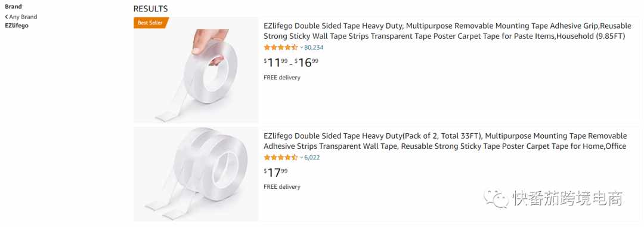Click the $17.99 price
The image size is (644, 227).
tap(275, 172)
